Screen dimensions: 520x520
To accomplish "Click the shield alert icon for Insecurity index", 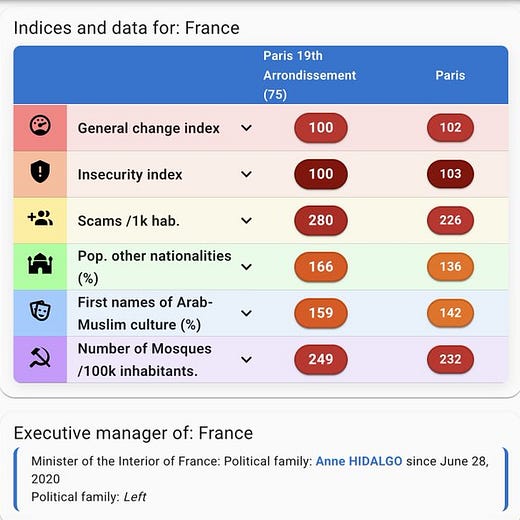I will pos(40,172).
